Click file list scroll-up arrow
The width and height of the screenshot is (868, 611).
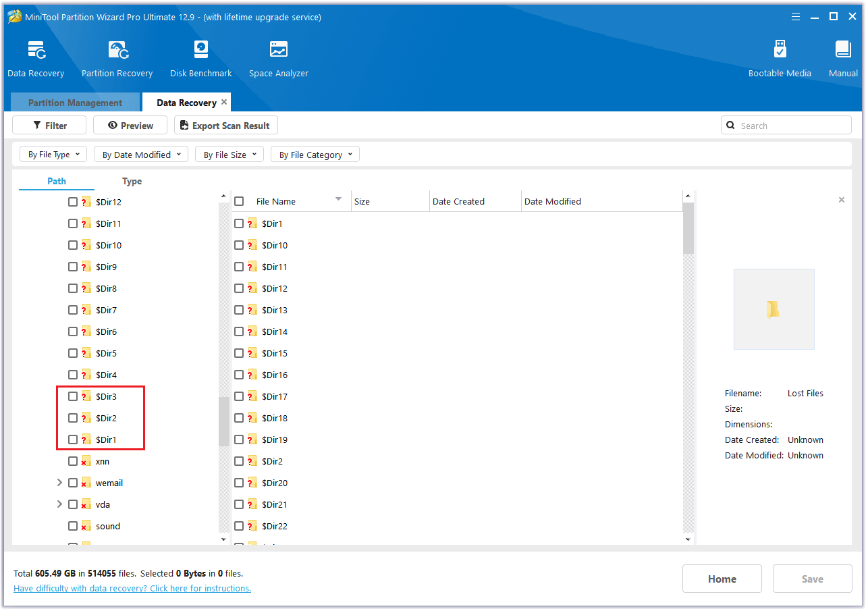[688, 196]
